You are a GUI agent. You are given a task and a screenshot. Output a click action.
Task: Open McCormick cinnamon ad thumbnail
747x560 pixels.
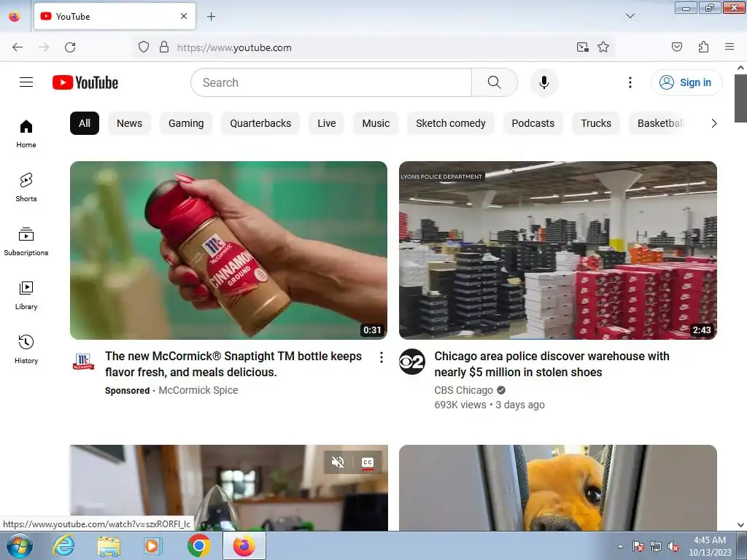click(228, 251)
